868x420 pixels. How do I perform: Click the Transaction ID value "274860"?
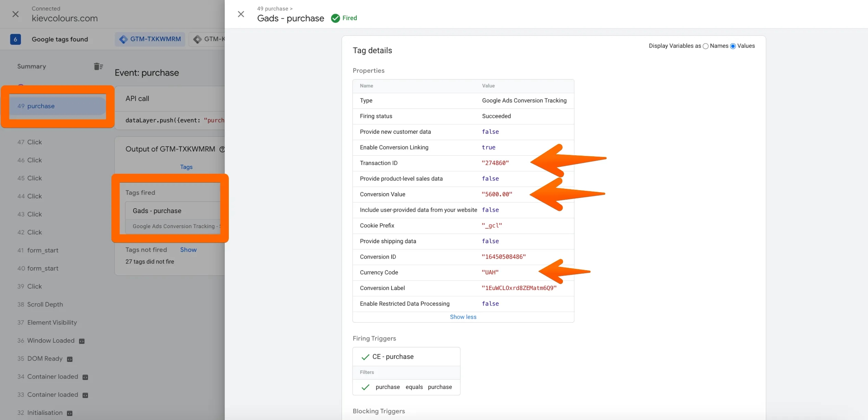495,163
